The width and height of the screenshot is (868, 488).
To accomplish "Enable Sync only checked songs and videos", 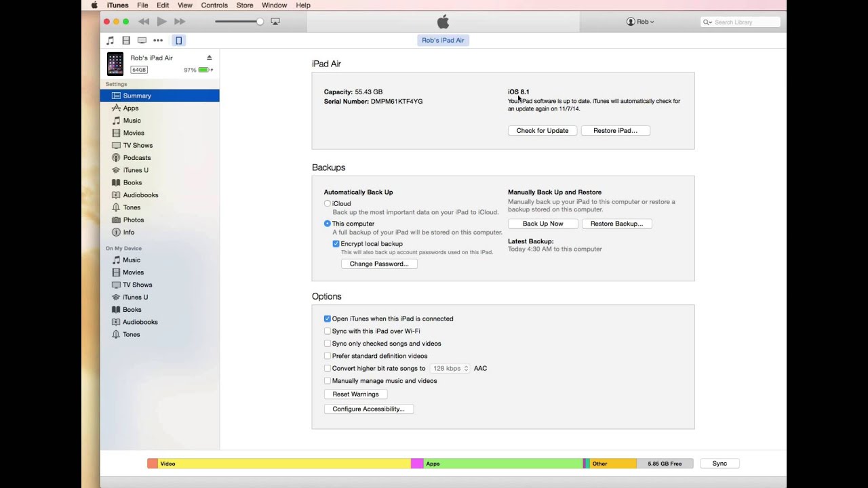I will tap(328, 344).
